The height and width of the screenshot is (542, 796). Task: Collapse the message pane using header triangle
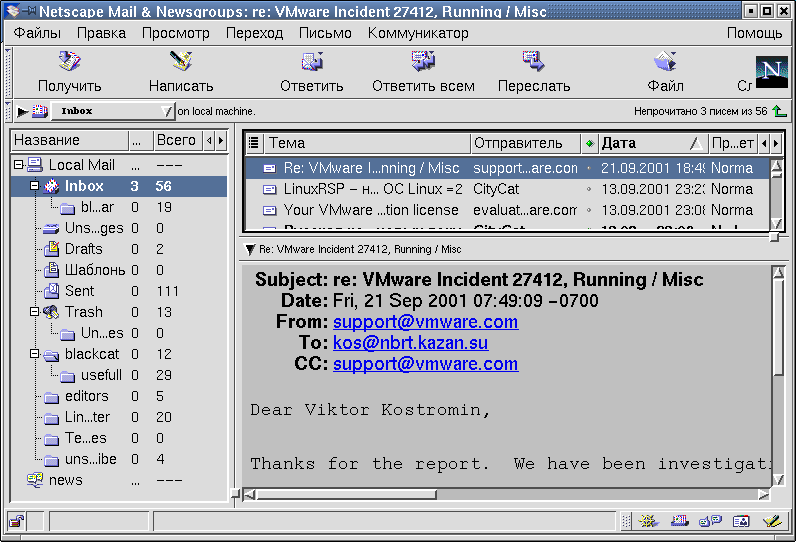tap(249, 249)
